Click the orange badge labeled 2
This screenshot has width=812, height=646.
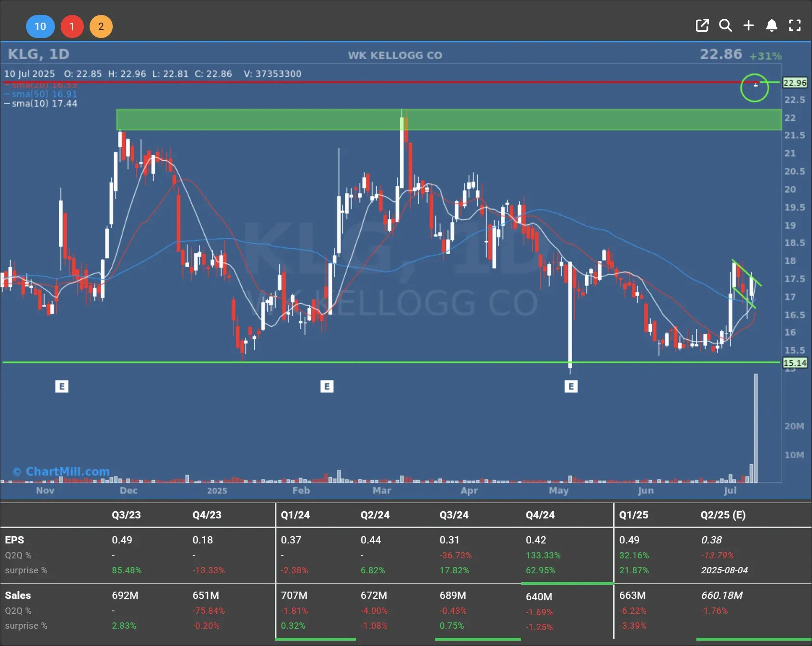pos(101,26)
